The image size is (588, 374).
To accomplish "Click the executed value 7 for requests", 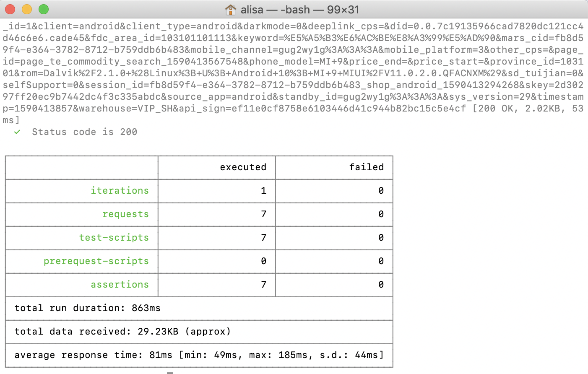I will click(263, 214).
